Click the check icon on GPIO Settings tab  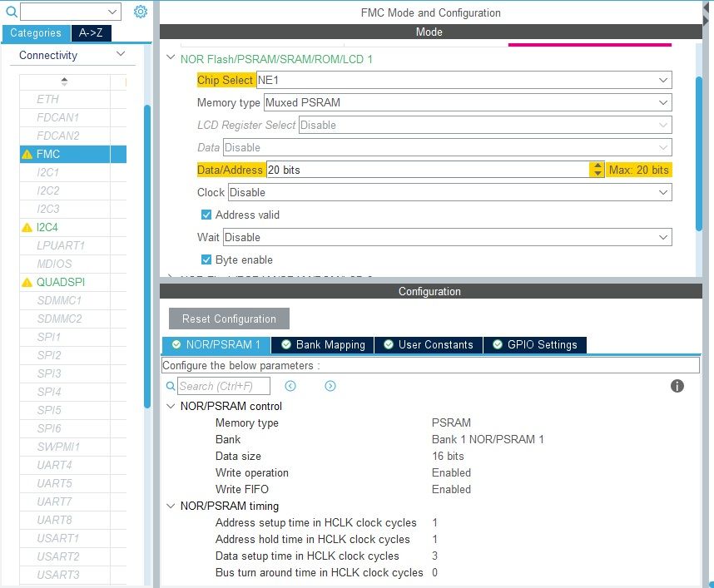[498, 344]
